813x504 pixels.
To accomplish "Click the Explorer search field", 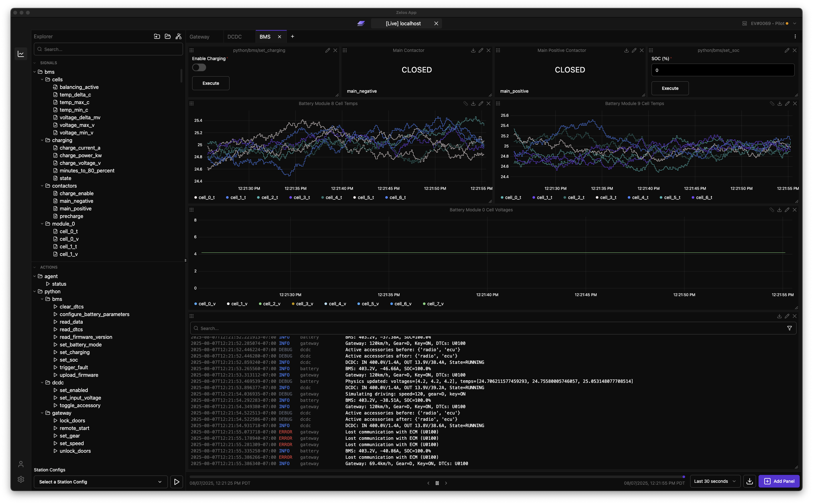I will click(x=108, y=49).
